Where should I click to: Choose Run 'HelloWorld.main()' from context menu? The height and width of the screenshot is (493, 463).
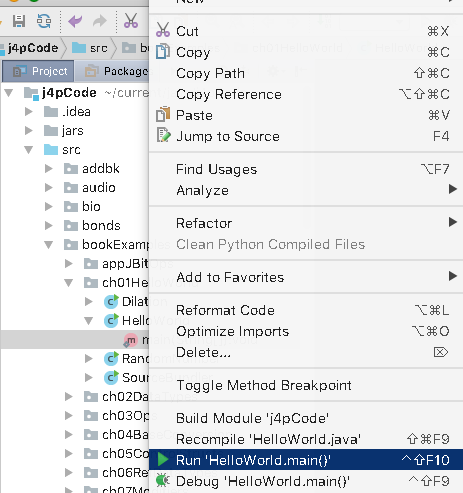click(x=306, y=460)
